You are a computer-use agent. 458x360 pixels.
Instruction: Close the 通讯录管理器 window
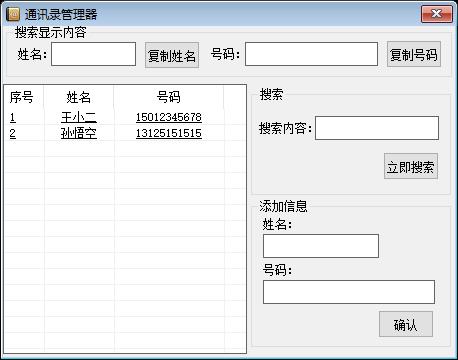(437, 14)
